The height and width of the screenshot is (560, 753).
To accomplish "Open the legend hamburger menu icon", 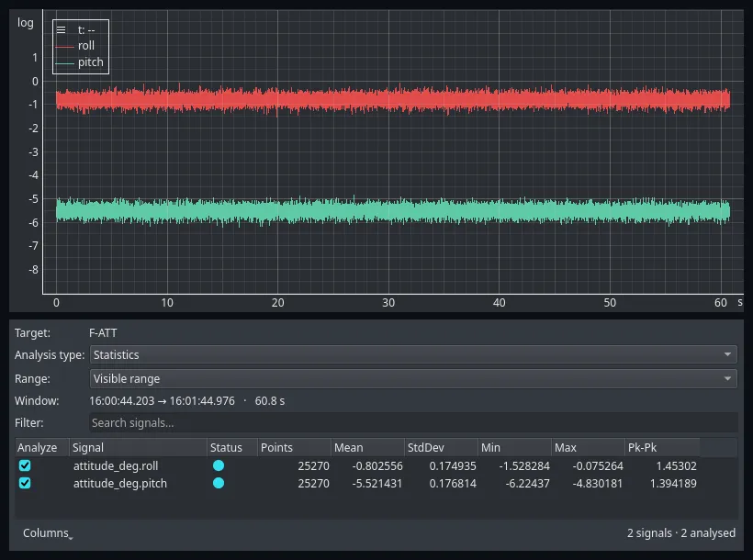I will [x=61, y=29].
